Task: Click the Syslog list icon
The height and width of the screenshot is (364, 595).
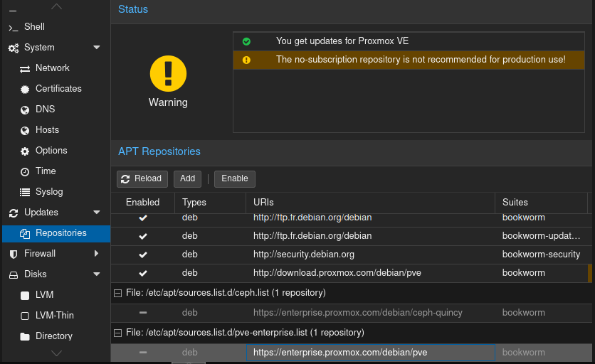Action: point(25,193)
